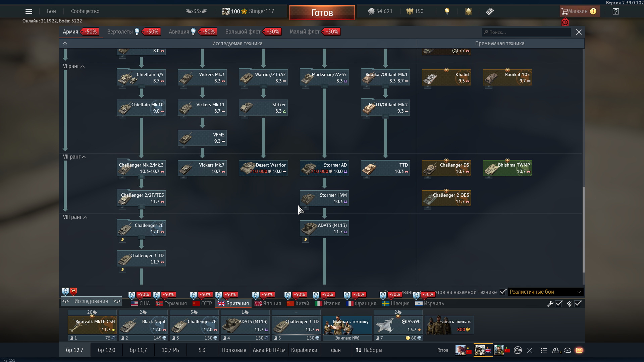Screen dimensions: 644x362
Task: Open the hamburger main menu
Action: (x=29, y=11)
